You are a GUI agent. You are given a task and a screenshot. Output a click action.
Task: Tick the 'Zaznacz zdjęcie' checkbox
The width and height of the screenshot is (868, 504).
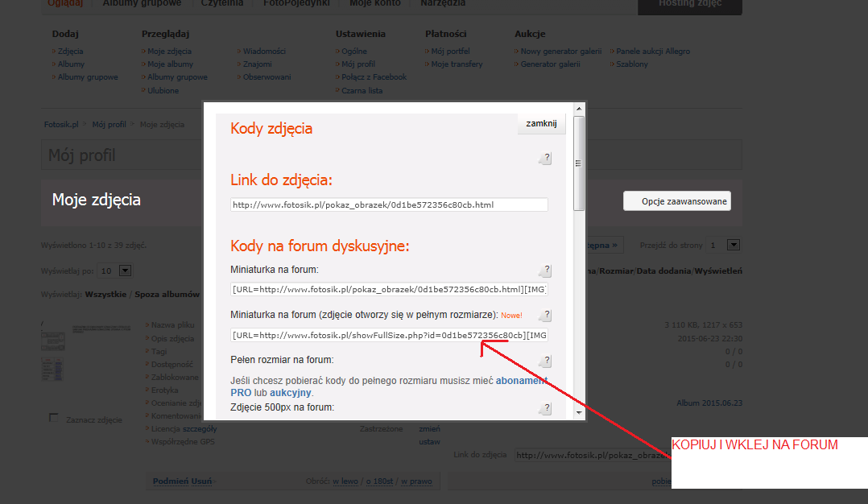click(54, 418)
